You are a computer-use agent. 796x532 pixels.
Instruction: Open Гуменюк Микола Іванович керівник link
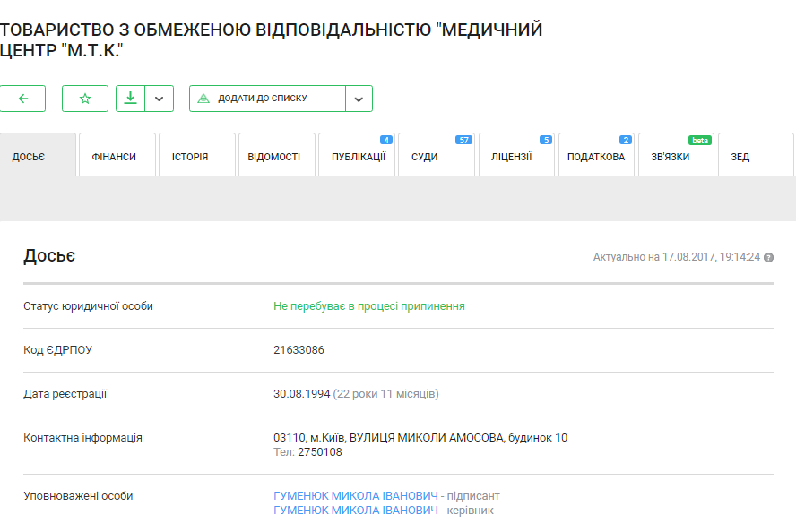pos(356,511)
